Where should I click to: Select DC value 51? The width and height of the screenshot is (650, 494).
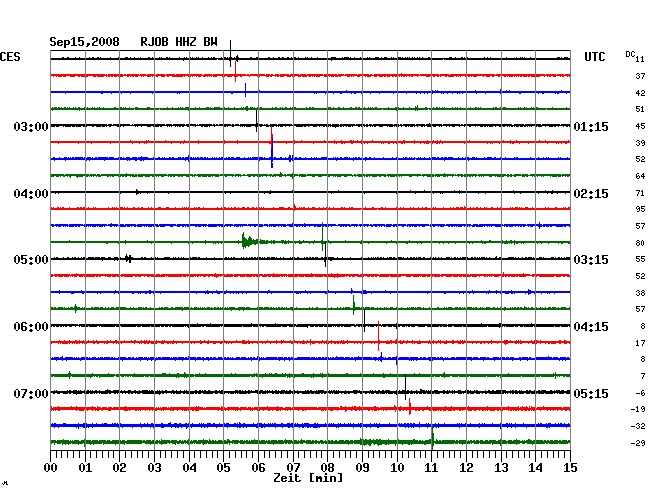click(640, 109)
